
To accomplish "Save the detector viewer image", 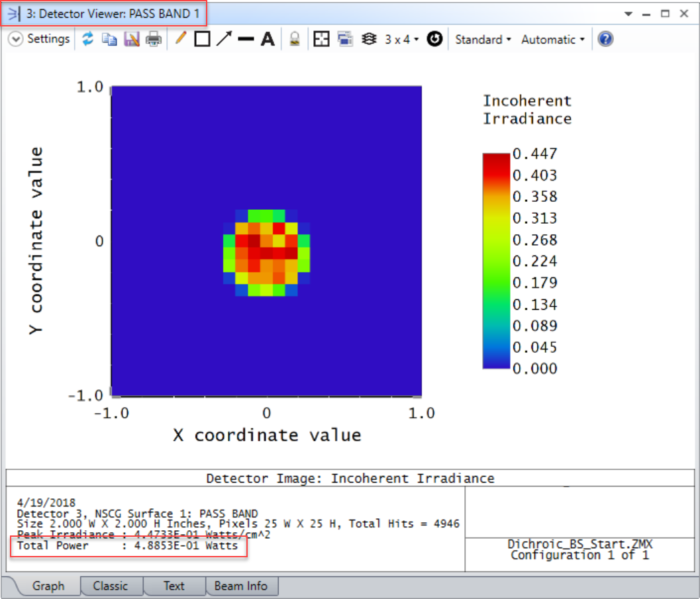I will coord(131,39).
